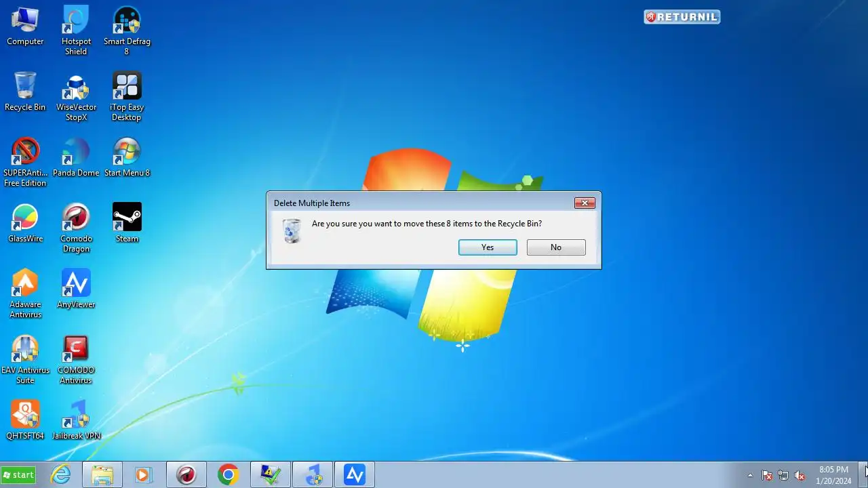Image resolution: width=868 pixels, height=488 pixels.
Task: Select the SUPERAntiSpyware Free Edition icon
Action: (25, 163)
